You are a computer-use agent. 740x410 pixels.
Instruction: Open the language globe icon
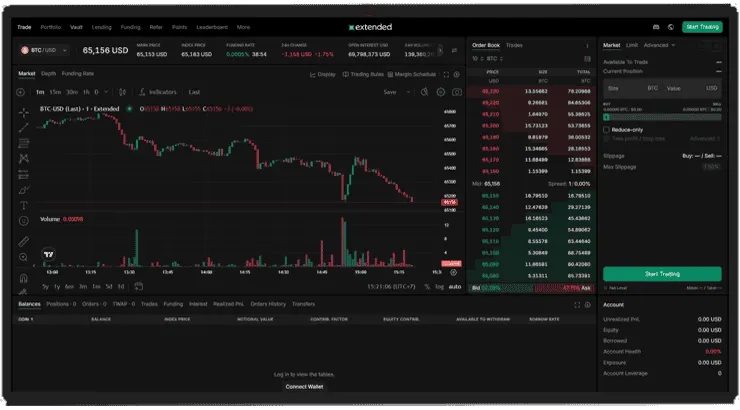click(671, 27)
